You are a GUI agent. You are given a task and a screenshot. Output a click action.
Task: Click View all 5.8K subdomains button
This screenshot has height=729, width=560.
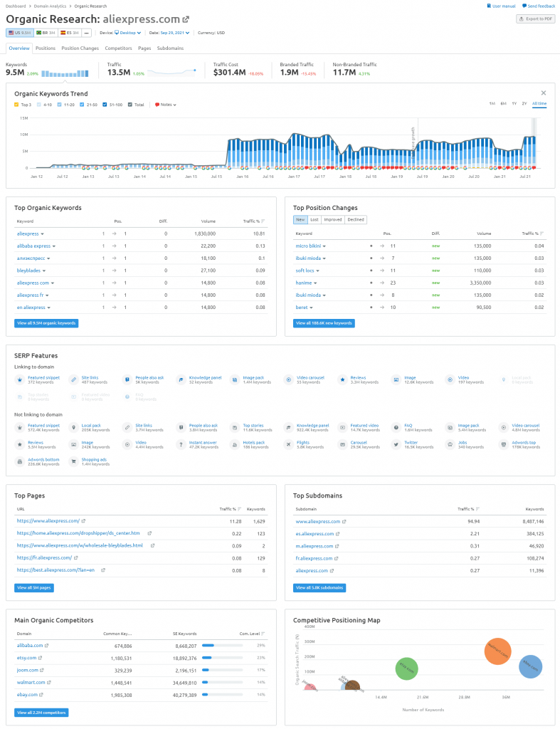319,587
